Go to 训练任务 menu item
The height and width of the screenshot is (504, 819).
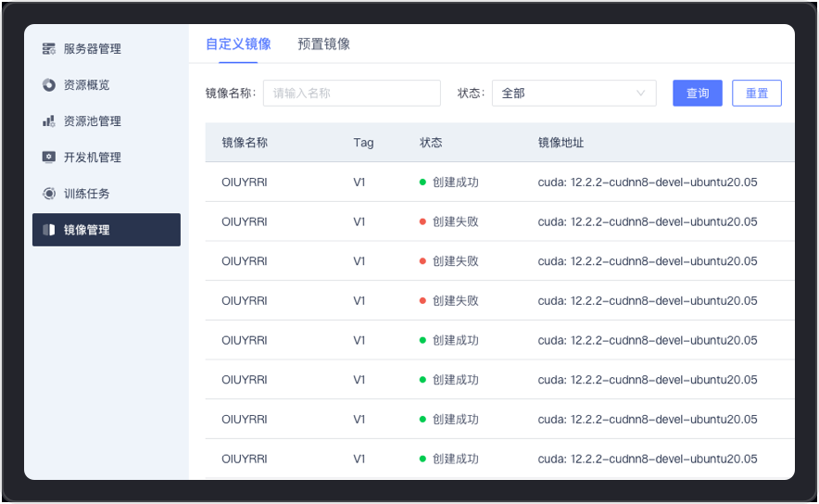point(87,194)
